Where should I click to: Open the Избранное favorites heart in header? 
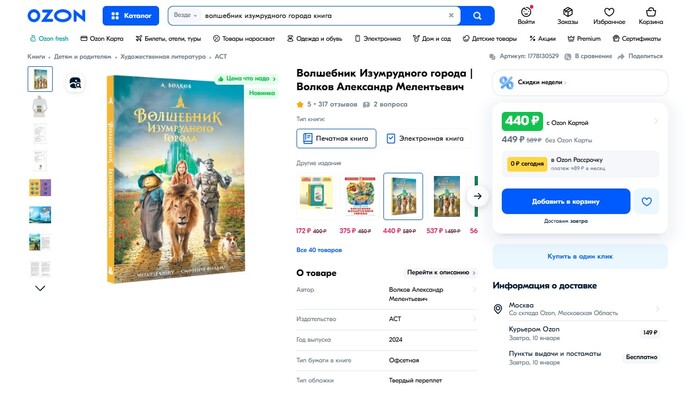608,15
